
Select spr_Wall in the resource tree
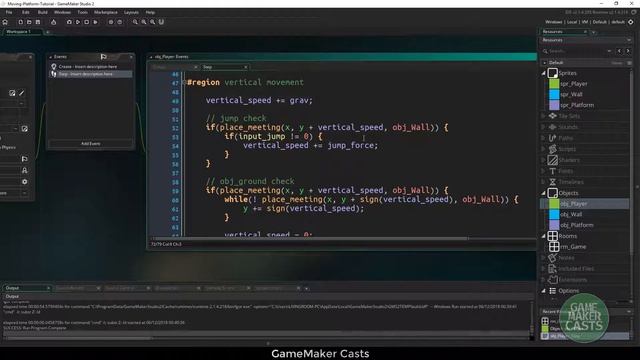tap(571, 94)
